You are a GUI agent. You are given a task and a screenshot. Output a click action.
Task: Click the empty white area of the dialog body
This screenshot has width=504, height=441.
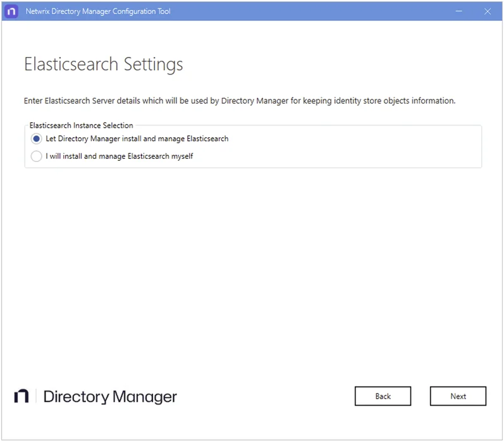coord(252,273)
